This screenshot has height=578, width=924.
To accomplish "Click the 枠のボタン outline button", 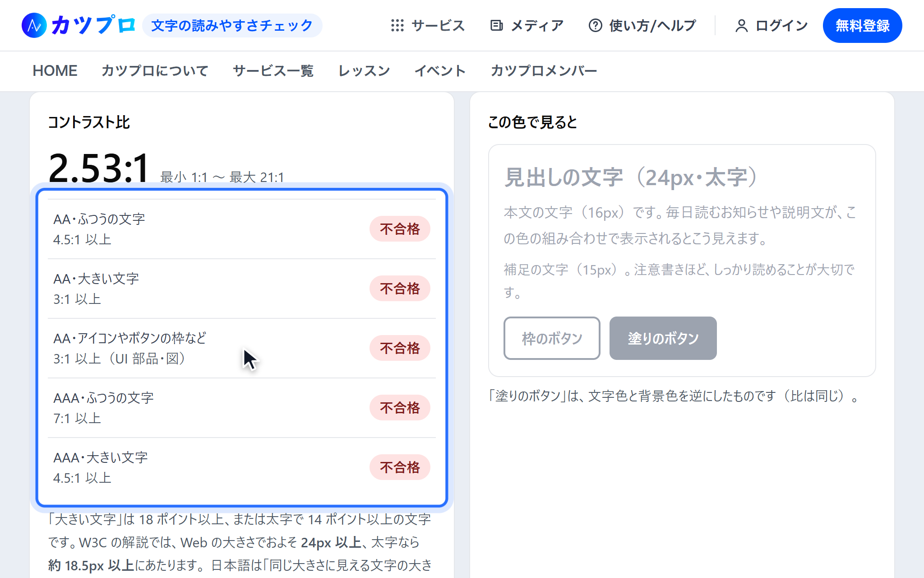I will [x=552, y=338].
